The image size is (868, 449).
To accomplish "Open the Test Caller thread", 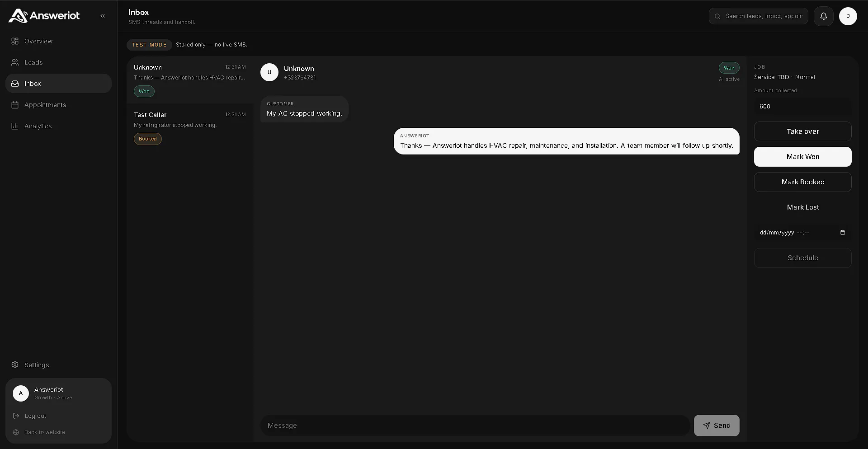I will (190, 127).
